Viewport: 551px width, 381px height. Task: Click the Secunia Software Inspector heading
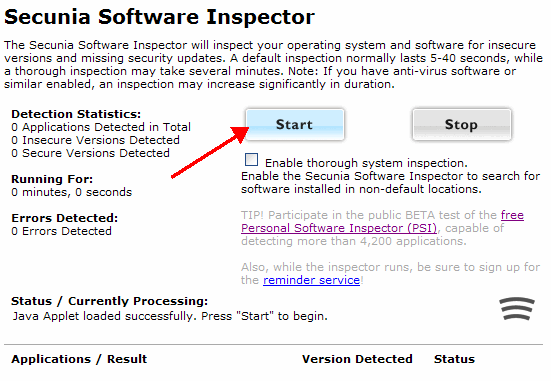[x=159, y=17]
